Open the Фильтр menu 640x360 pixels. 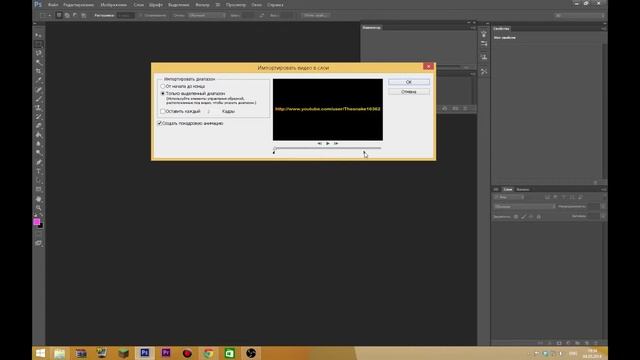click(202, 5)
